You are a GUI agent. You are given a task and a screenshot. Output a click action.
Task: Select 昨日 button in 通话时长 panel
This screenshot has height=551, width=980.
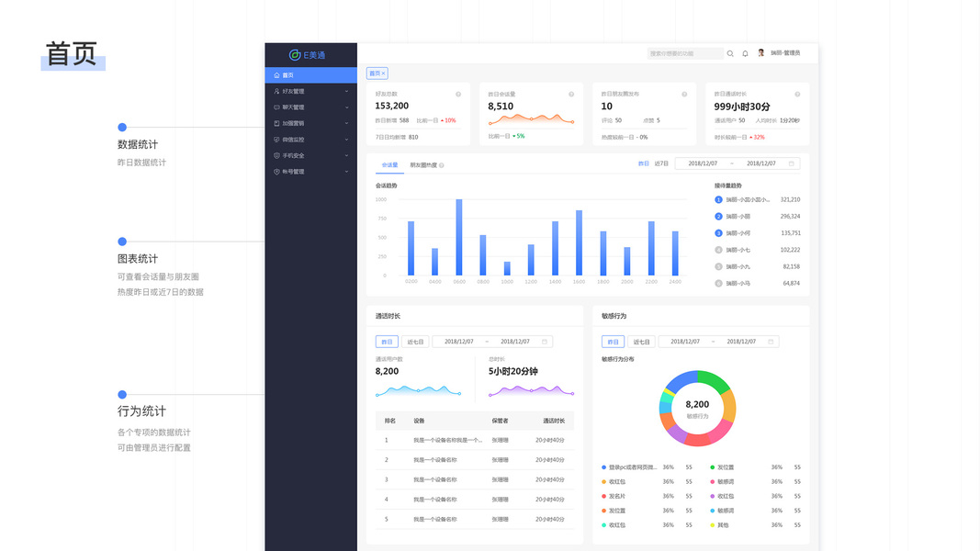point(387,342)
